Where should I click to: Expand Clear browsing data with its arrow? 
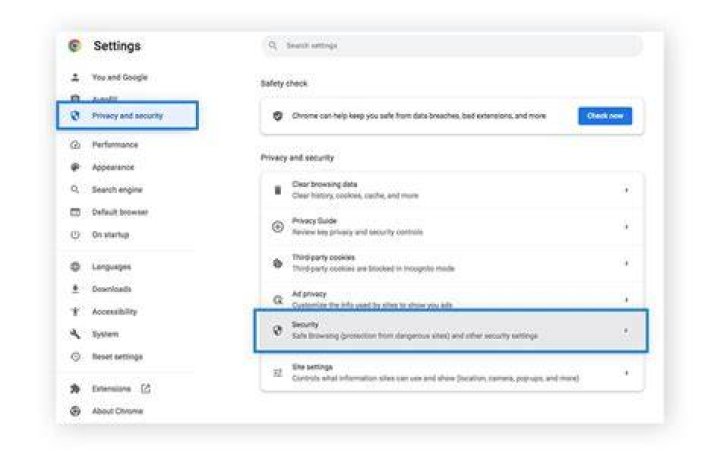pyautogui.click(x=626, y=190)
